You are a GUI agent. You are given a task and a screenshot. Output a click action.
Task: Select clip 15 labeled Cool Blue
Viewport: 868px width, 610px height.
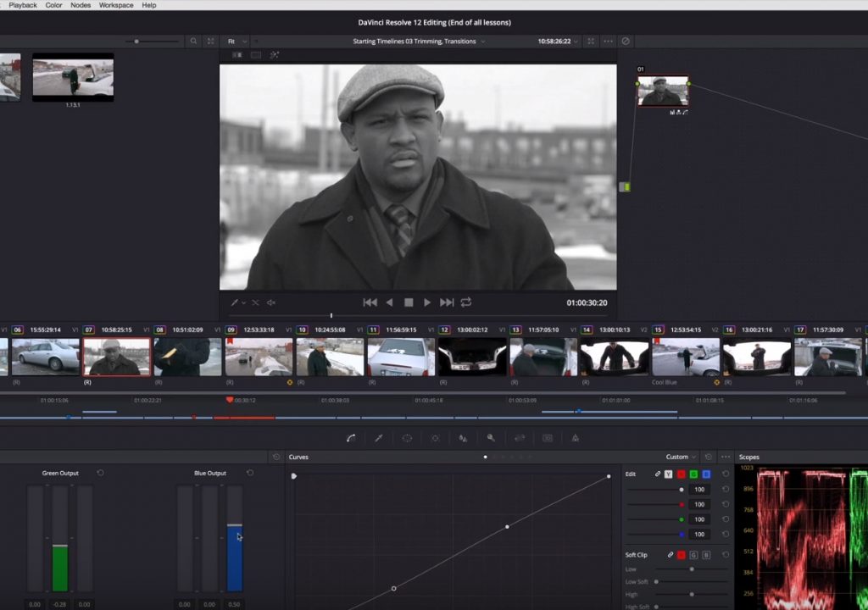coord(686,357)
